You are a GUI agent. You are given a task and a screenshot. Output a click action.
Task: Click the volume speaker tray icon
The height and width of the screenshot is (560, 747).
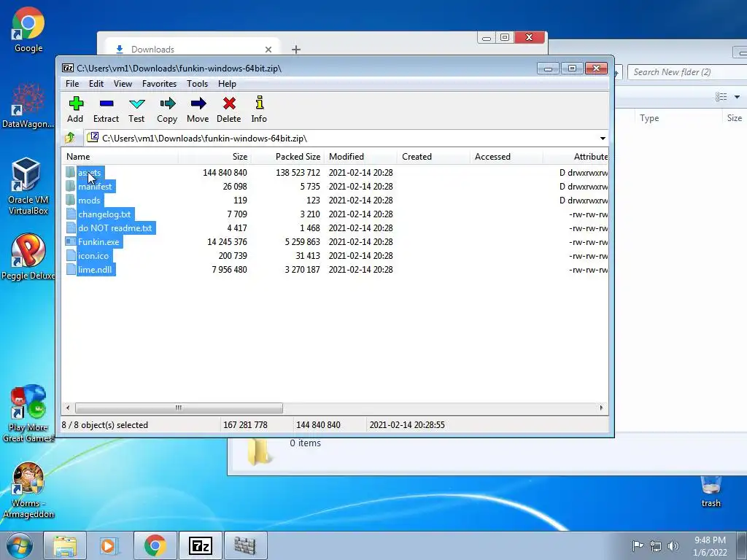pos(673,546)
